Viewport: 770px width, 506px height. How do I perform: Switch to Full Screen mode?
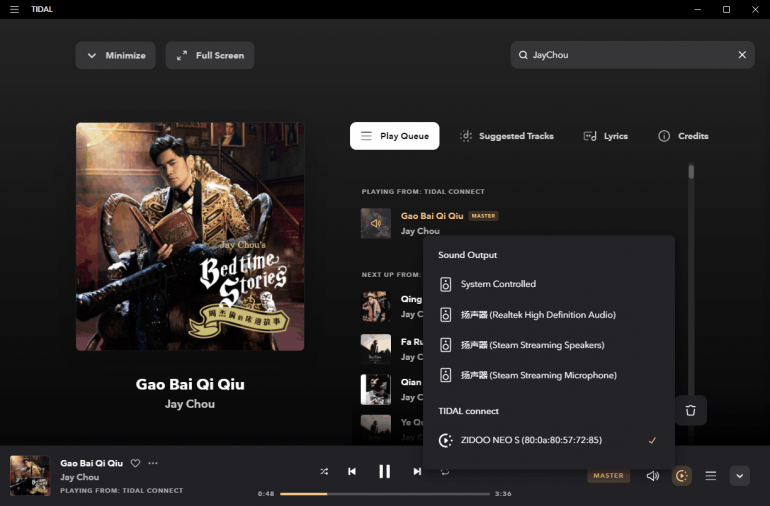coord(210,56)
